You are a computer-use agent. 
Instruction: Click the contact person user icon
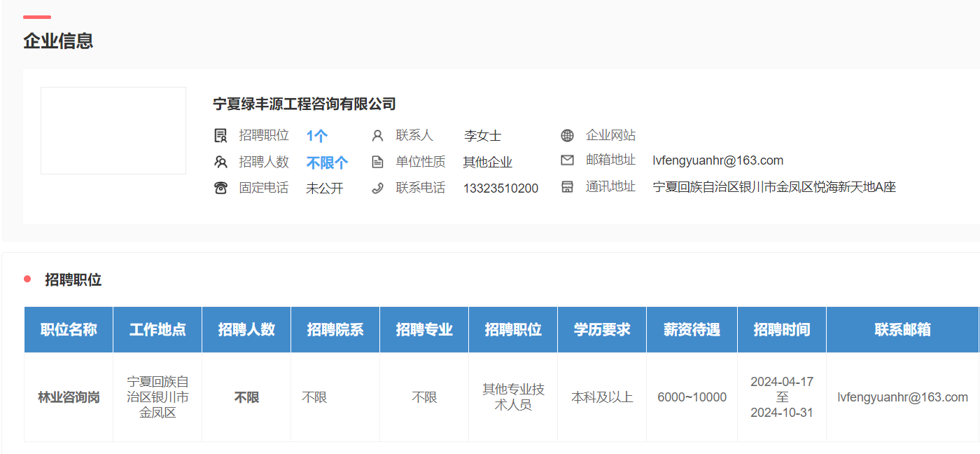pyautogui.click(x=377, y=135)
